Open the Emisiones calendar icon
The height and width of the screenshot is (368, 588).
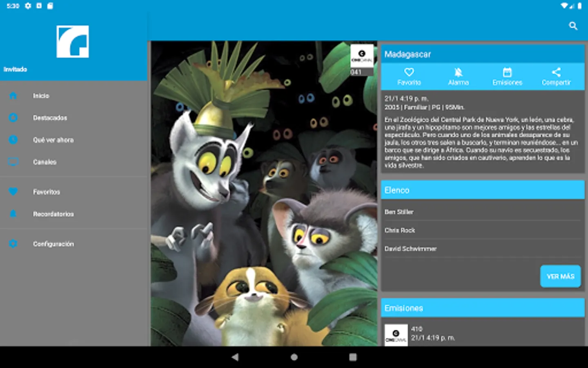tap(507, 72)
